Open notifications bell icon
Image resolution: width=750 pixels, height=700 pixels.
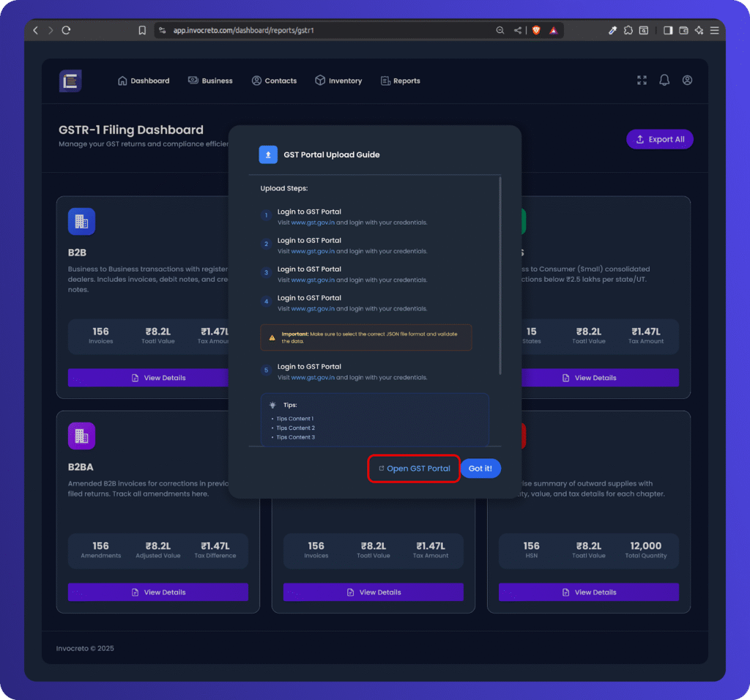click(664, 81)
